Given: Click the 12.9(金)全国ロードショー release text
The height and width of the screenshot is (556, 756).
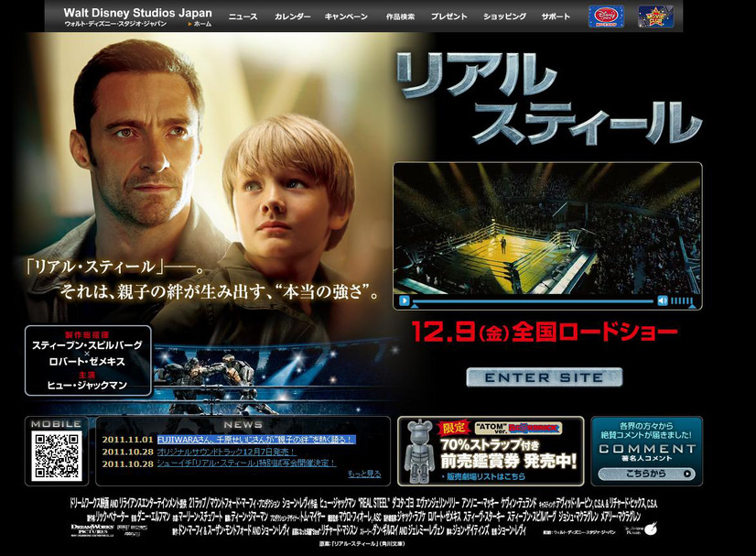Looking at the screenshot, I should (x=545, y=333).
